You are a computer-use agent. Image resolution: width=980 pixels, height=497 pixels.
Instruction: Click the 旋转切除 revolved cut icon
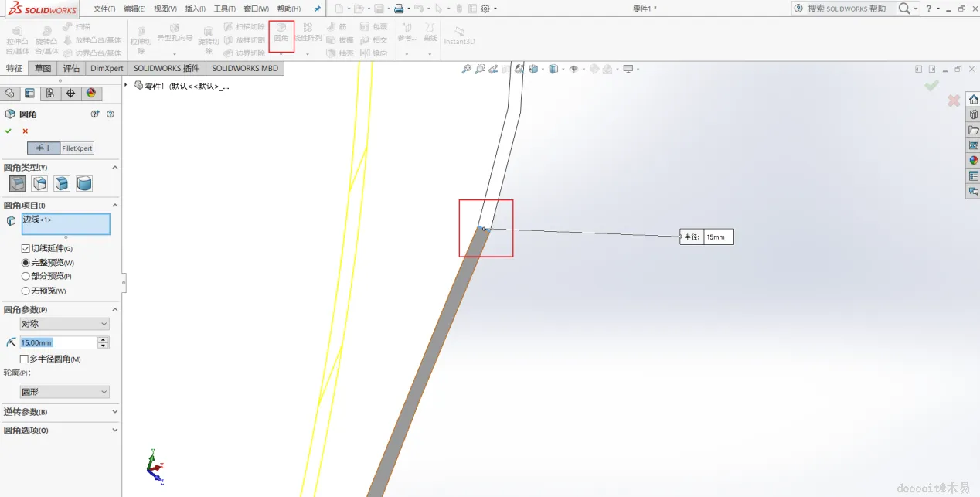(x=208, y=39)
